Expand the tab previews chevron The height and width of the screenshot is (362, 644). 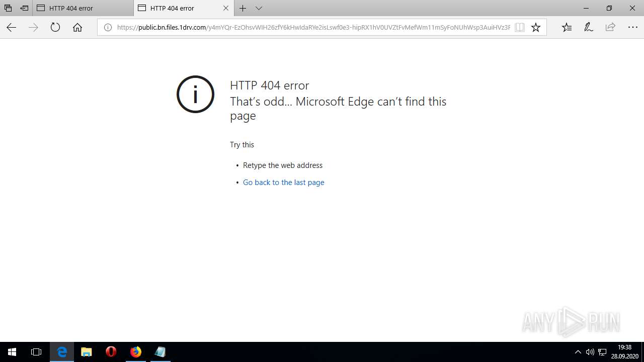259,8
